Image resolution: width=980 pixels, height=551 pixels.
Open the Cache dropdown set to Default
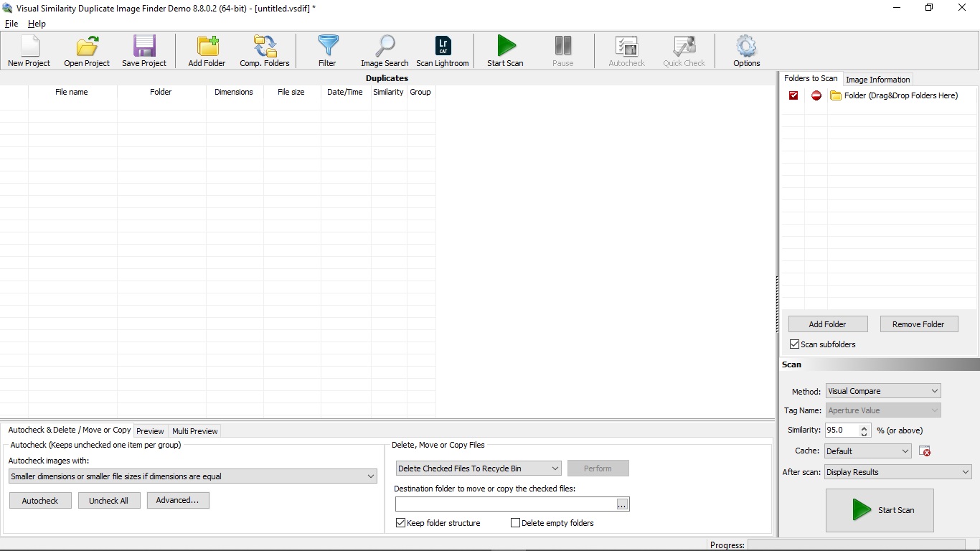[x=867, y=451]
